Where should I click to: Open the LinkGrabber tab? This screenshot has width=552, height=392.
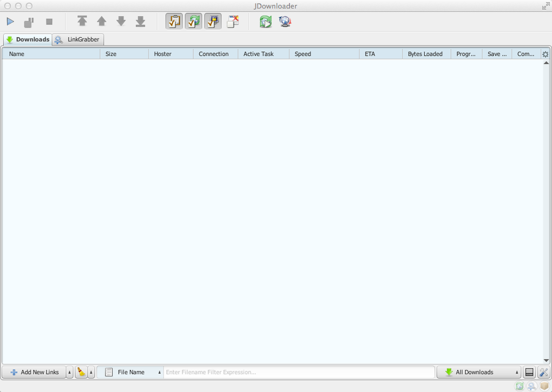[x=78, y=39]
